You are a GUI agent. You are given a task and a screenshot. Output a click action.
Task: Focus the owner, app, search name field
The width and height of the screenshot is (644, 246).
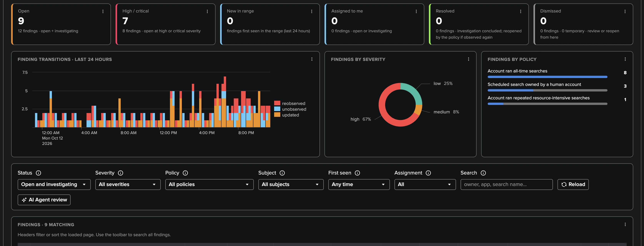[x=507, y=184]
